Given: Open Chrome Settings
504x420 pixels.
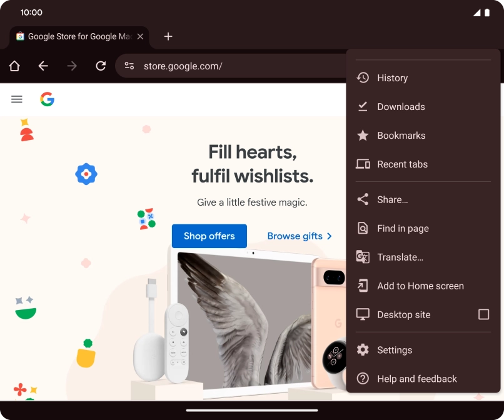Looking at the screenshot, I should tap(394, 350).
